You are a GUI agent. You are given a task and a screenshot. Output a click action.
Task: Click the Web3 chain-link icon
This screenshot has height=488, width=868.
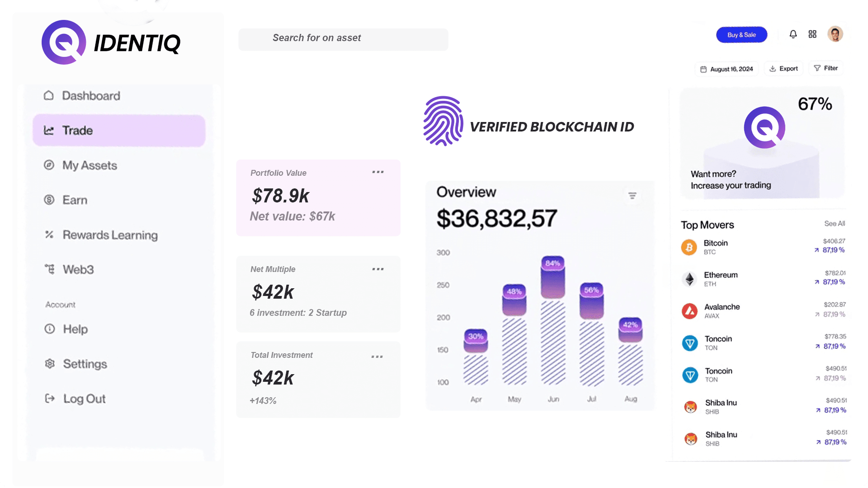pyautogui.click(x=49, y=269)
